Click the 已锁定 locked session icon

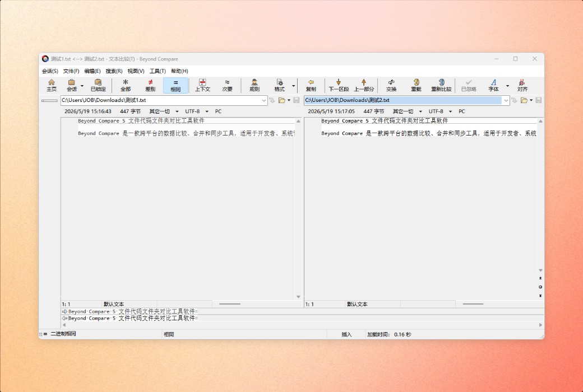tap(98, 85)
